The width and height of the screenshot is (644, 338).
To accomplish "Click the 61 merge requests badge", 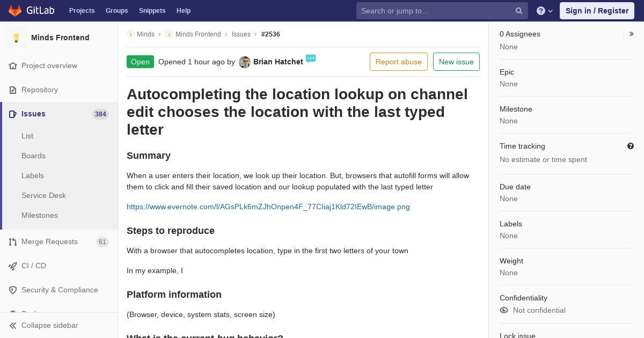I will pos(103,242).
